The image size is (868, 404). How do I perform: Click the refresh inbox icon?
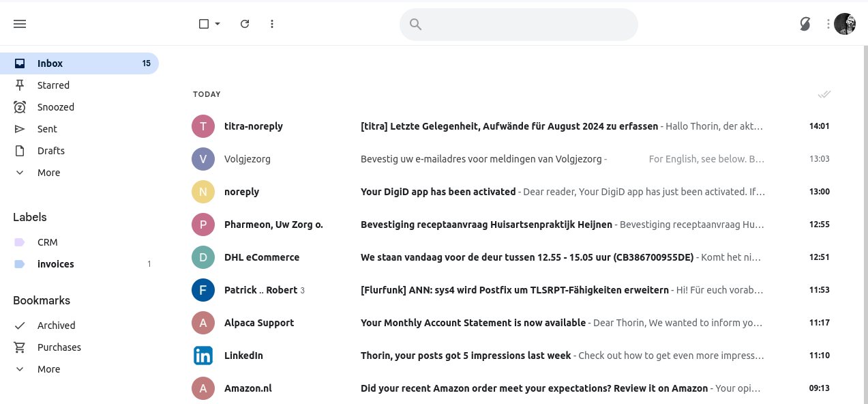(x=245, y=24)
